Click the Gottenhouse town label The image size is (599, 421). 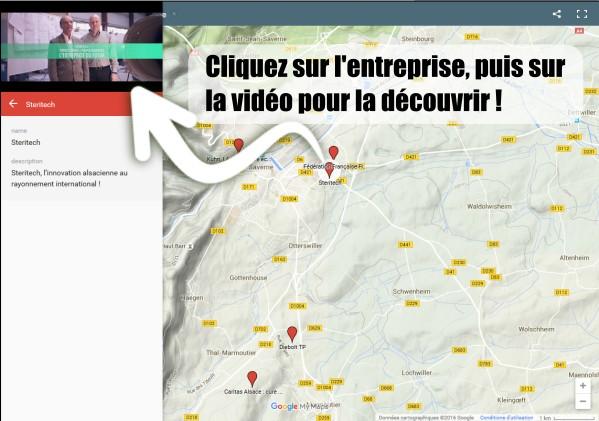pos(248,278)
